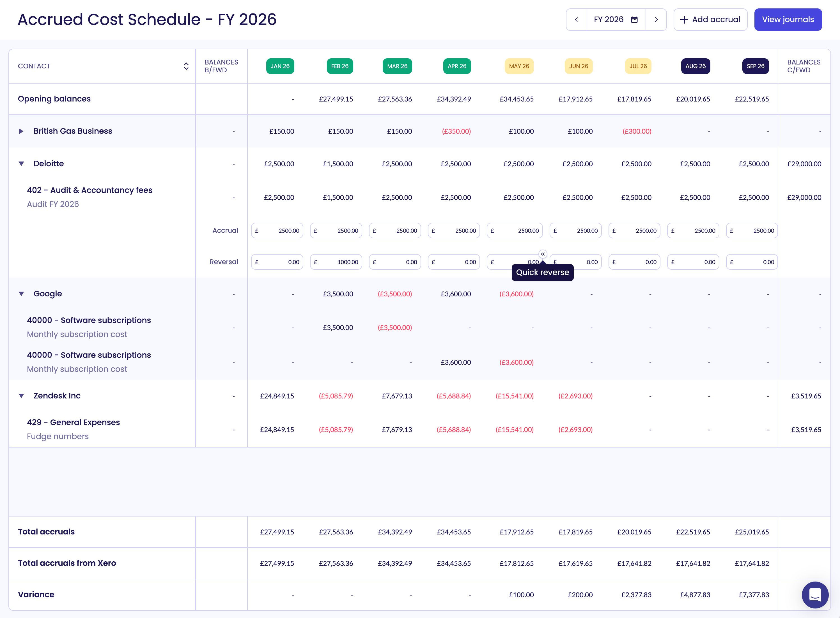Go to the next financial year
The width and height of the screenshot is (840, 618).
(656, 19)
